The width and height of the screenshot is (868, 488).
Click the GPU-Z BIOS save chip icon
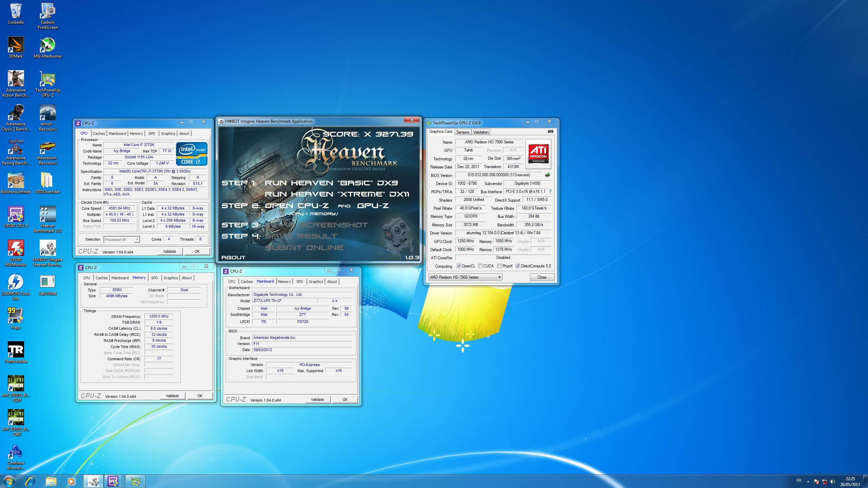[x=547, y=175]
